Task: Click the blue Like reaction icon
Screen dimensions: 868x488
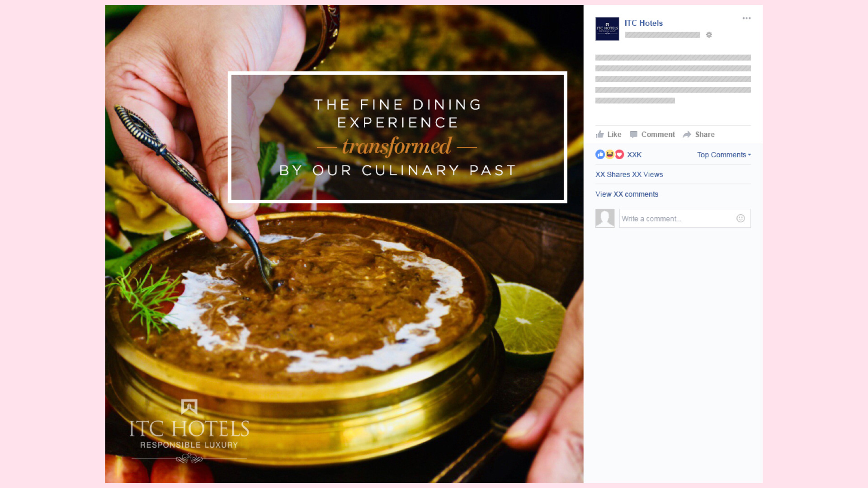Action: pyautogui.click(x=600, y=155)
